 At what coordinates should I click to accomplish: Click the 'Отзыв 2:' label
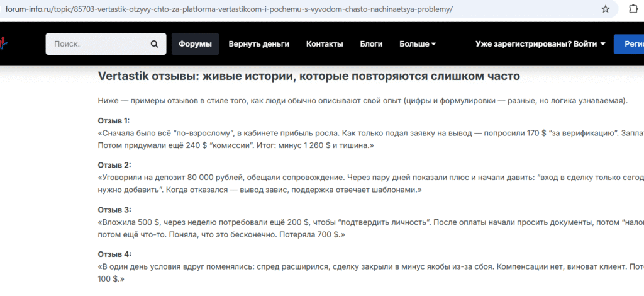[114, 165]
